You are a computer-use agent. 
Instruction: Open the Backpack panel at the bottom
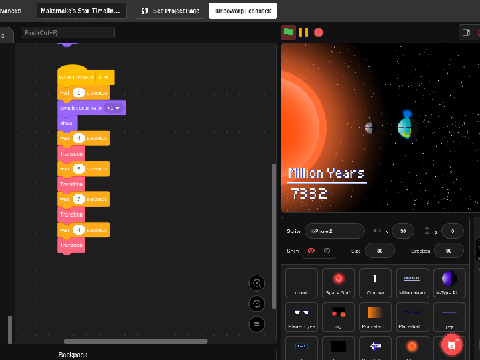pyautogui.click(x=73, y=354)
